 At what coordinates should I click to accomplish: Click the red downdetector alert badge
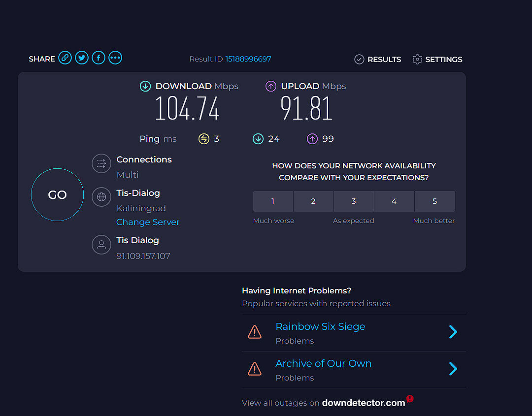click(x=410, y=398)
